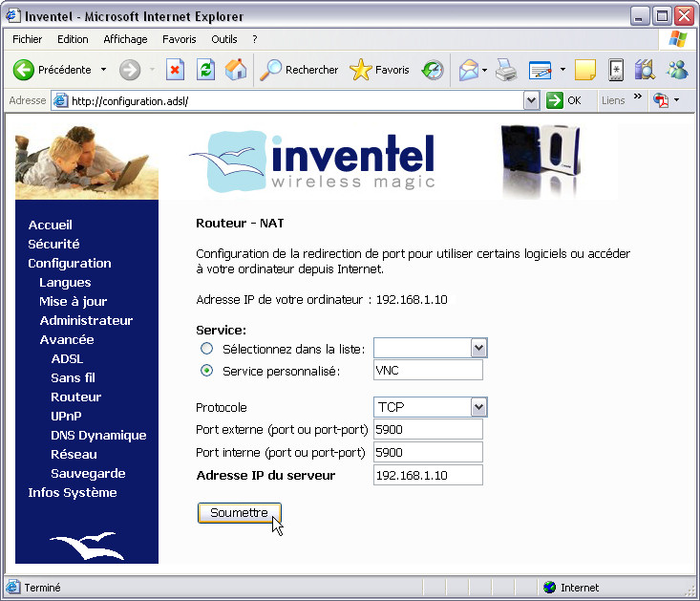Open the Précédente history dropdown arrow

(103, 70)
